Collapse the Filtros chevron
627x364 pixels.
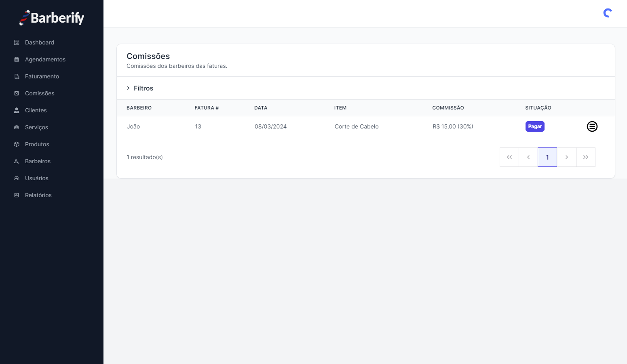(128, 88)
